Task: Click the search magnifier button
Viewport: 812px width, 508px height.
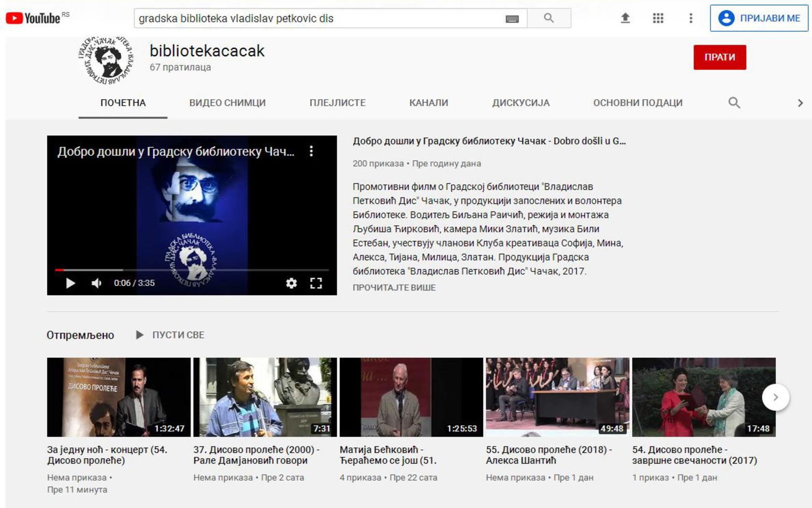Action: (x=549, y=18)
